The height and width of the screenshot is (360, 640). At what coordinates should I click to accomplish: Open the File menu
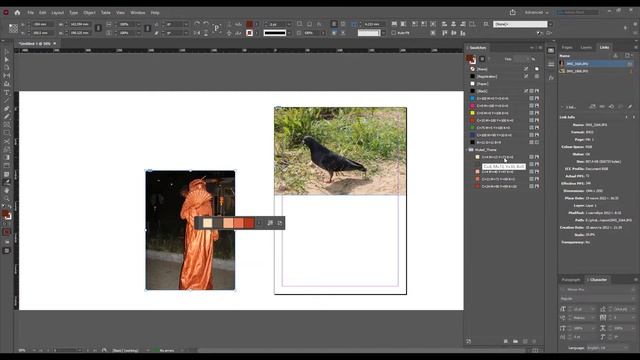[31, 13]
